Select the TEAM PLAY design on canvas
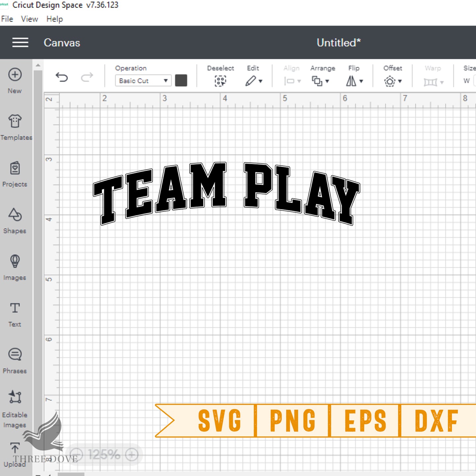 pos(227,194)
